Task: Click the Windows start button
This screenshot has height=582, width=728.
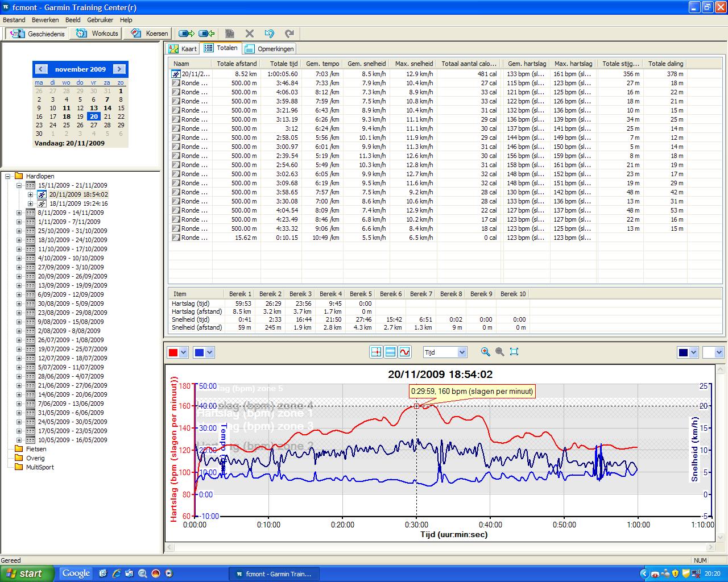Action: [27, 573]
